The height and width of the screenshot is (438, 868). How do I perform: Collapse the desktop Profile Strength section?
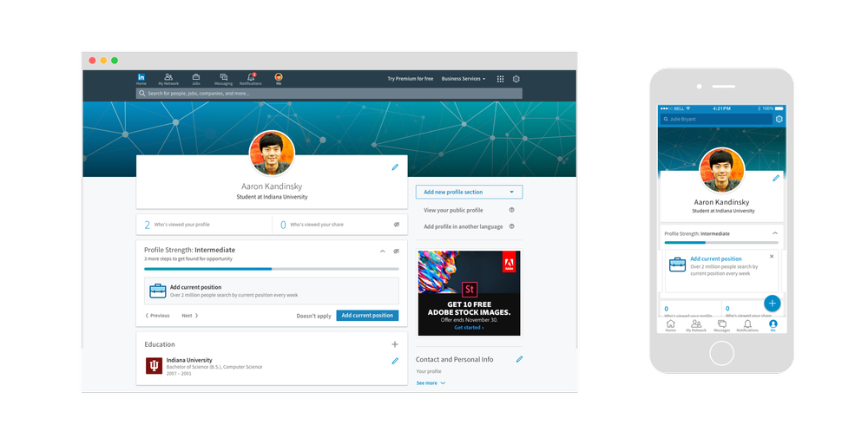pos(383,251)
